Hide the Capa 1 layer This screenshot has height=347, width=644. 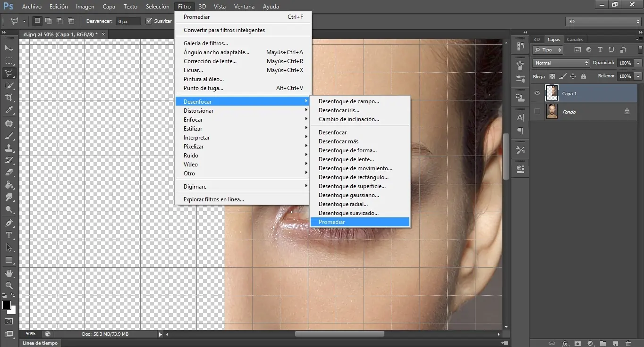537,93
